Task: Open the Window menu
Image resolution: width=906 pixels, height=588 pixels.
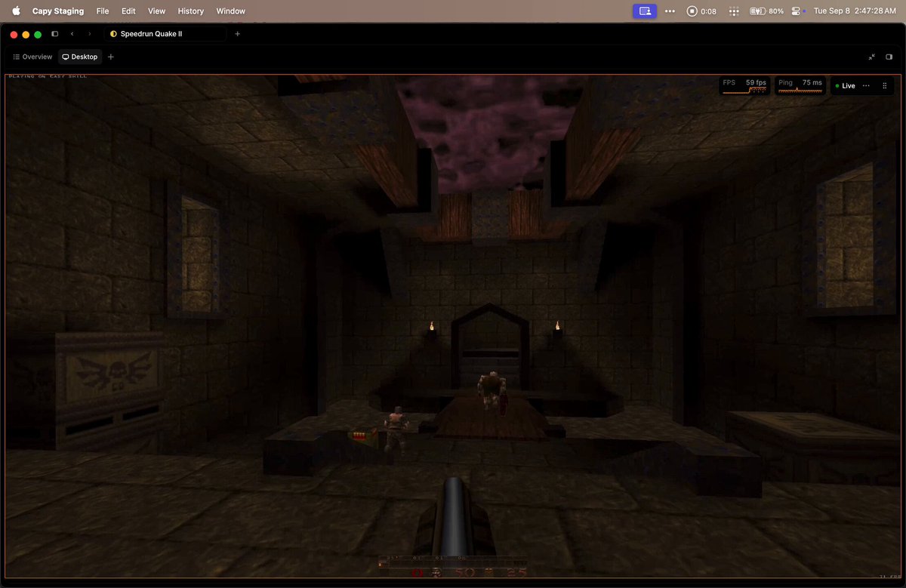Action: click(230, 11)
